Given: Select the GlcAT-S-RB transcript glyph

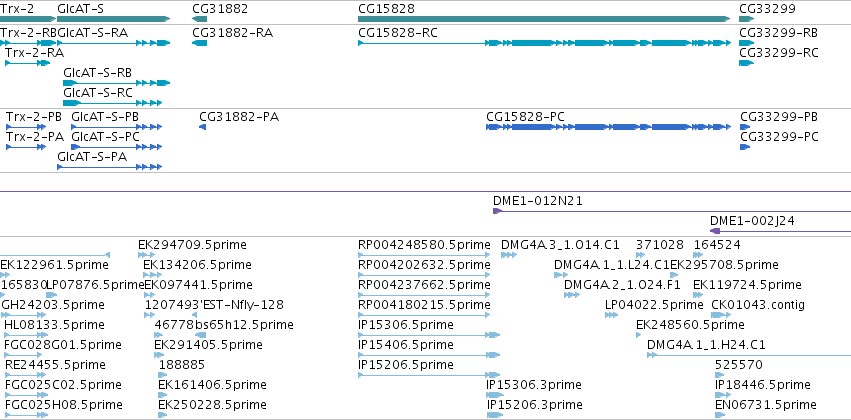Looking at the screenshot, I should pos(117,83).
